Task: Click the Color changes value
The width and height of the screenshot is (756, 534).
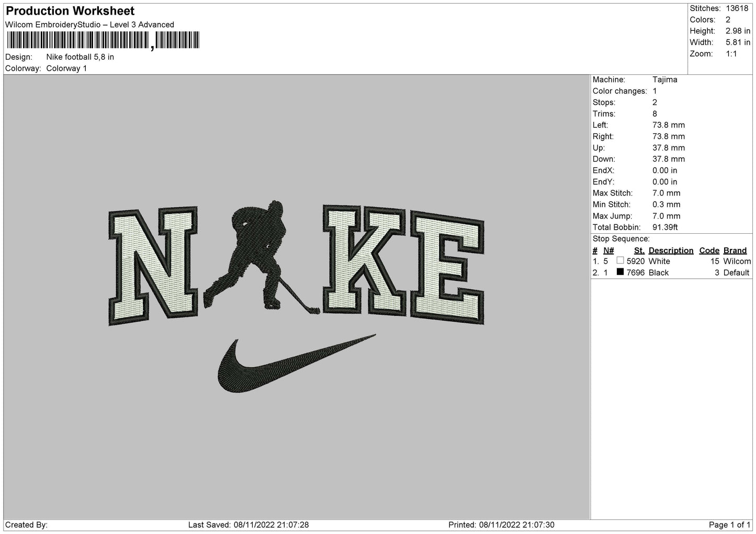Action: pos(655,91)
